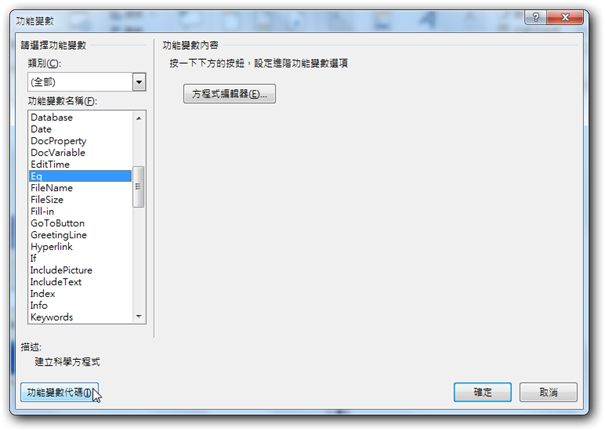Confirm with the 確定 button
The width and height of the screenshot is (605, 431).
tap(483, 392)
